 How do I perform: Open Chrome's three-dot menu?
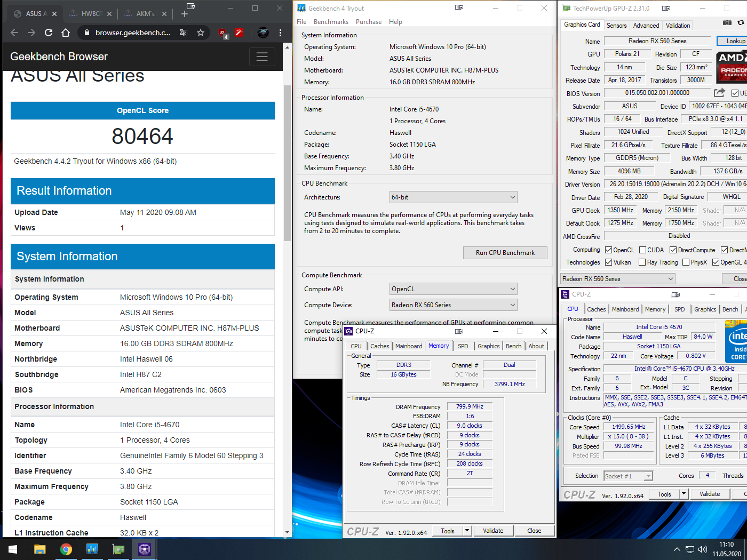pyautogui.click(x=280, y=33)
